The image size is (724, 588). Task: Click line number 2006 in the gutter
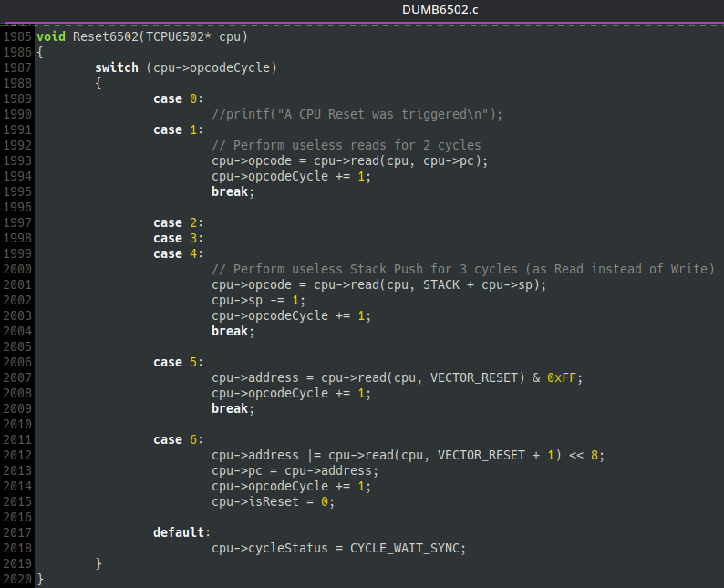coord(17,362)
